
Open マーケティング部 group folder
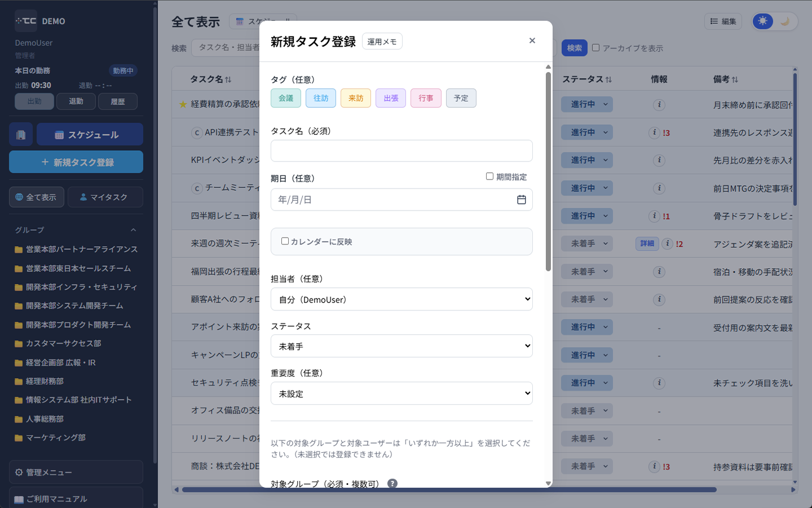pyautogui.click(x=51, y=438)
